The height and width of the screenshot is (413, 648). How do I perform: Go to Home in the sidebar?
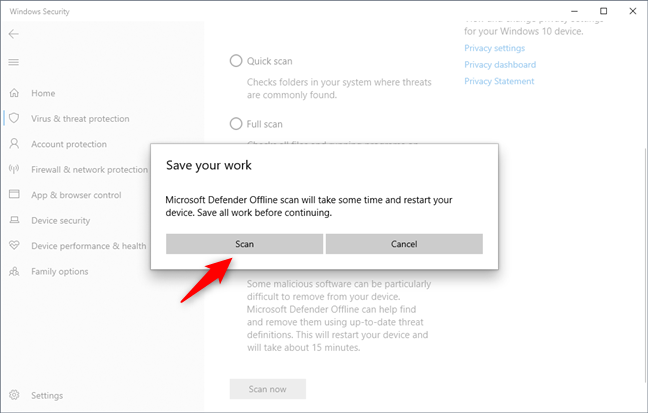click(x=43, y=93)
